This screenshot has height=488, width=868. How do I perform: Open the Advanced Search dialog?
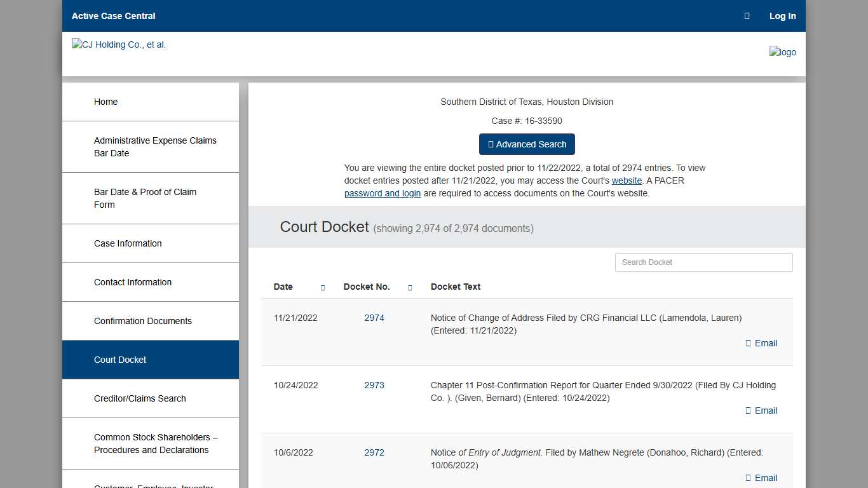click(527, 144)
